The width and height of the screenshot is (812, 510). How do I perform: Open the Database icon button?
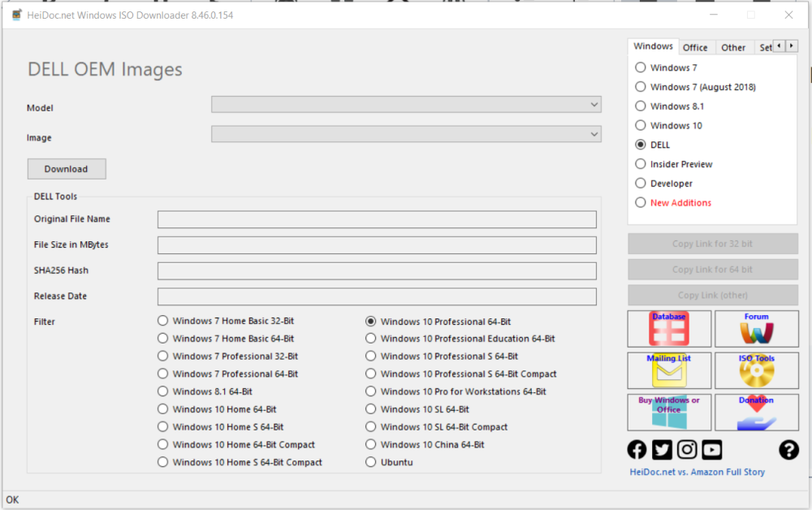click(669, 329)
